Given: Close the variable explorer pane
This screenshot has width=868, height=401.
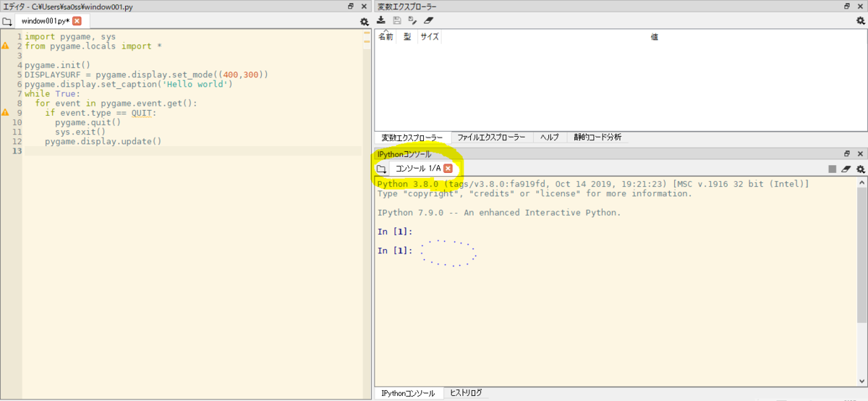Looking at the screenshot, I should click(x=860, y=6).
